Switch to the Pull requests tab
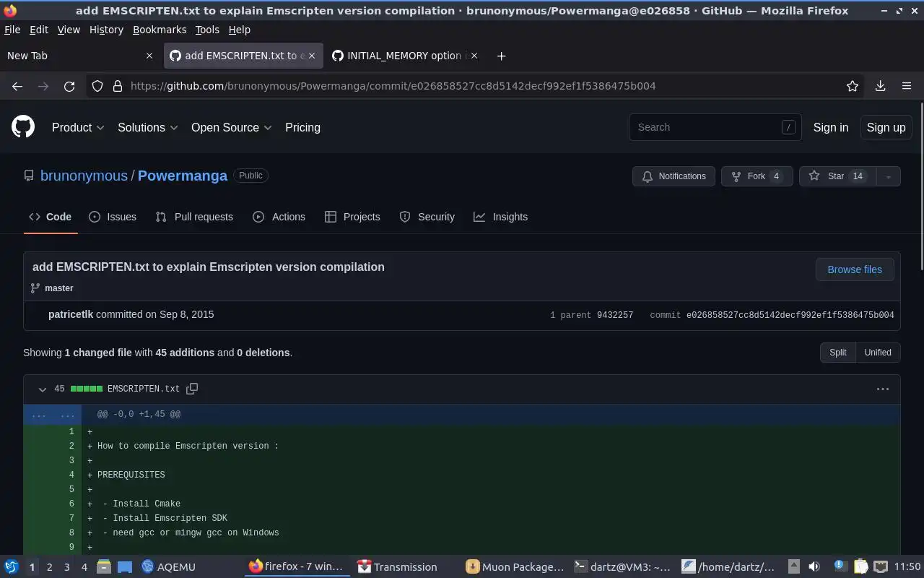The image size is (924, 578). [x=194, y=217]
